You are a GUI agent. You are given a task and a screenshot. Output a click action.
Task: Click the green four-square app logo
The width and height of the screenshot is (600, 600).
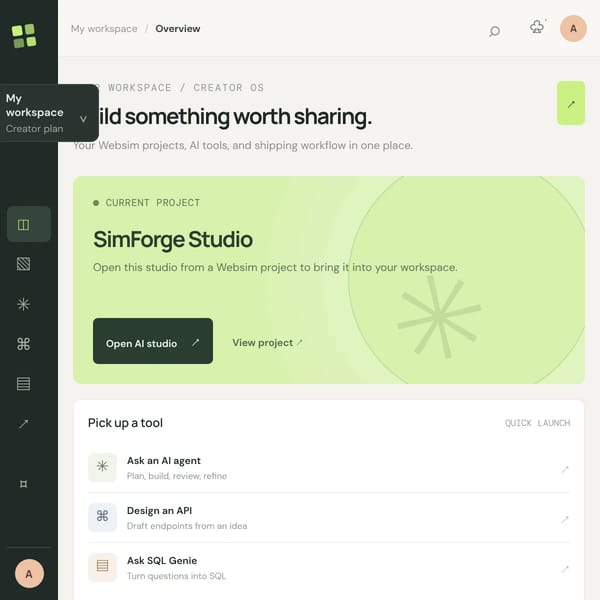(24, 36)
